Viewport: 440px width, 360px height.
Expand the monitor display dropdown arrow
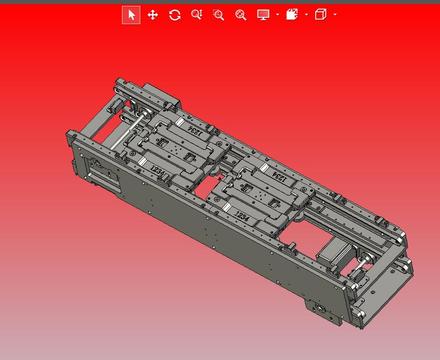[277, 15]
